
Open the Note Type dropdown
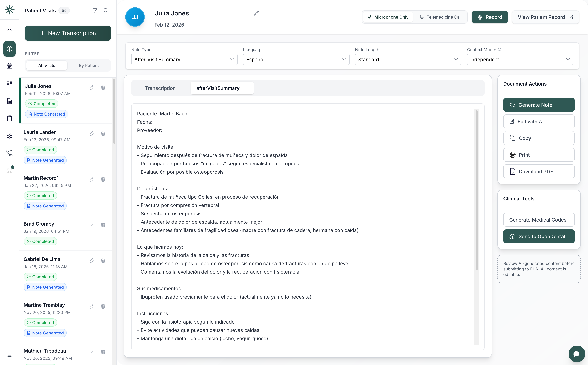(x=184, y=59)
